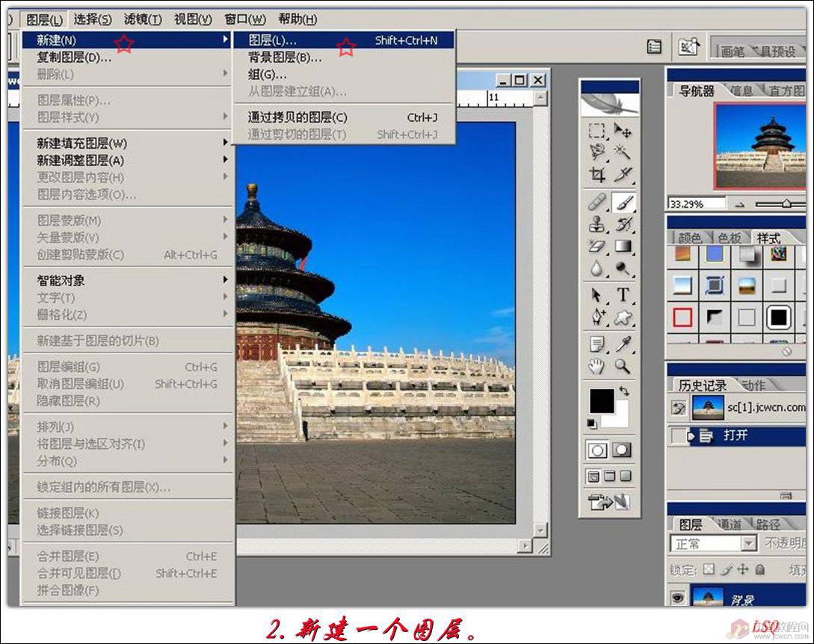Expand the 新建填充图层(W) submenu
Viewport: 814px width, 644px height.
[126, 143]
